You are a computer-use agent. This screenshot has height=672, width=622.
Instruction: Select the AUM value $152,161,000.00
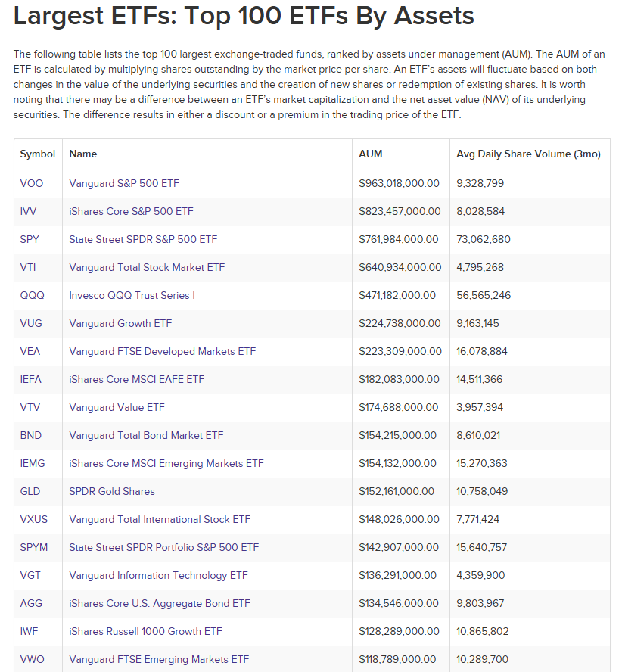(x=397, y=491)
